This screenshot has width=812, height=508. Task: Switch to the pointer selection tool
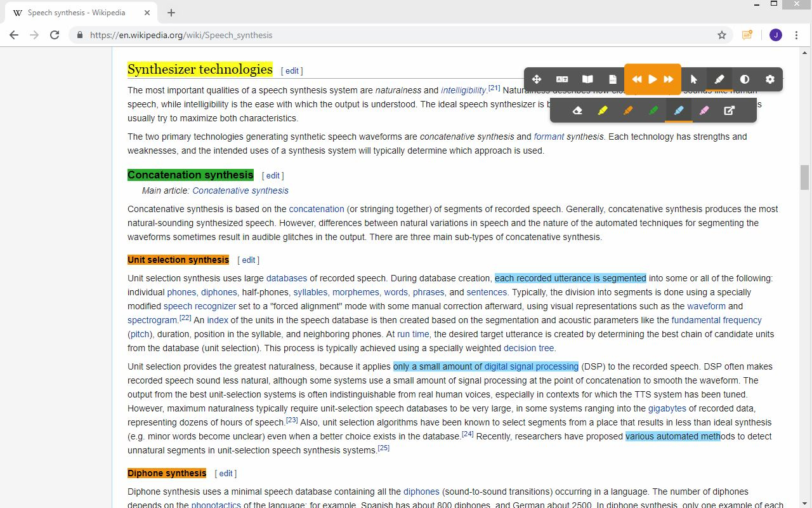[693, 79]
